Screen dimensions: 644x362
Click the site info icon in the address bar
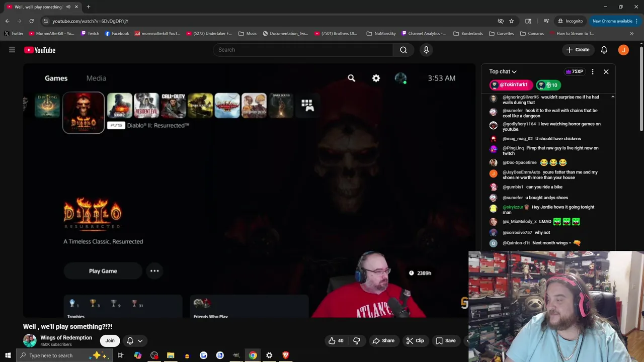[46, 21]
